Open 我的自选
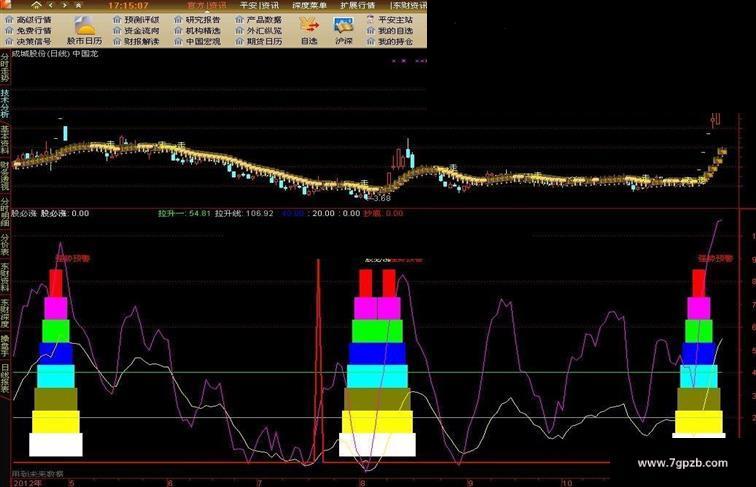 click(395, 30)
